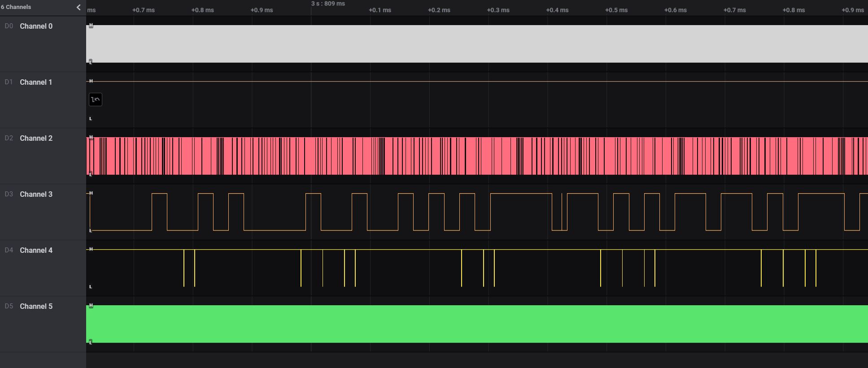
Task: Select the Channel 2 label
Action: (36, 139)
